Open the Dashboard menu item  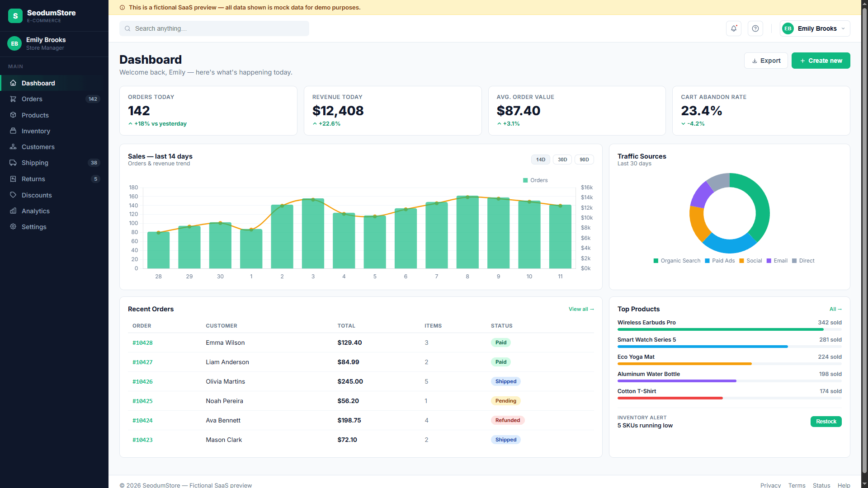[x=54, y=83]
